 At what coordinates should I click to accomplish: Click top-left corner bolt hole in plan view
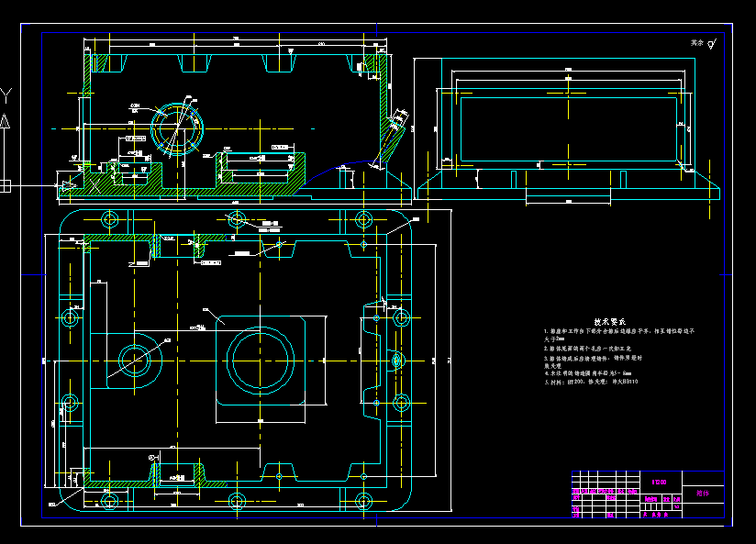pos(111,220)
